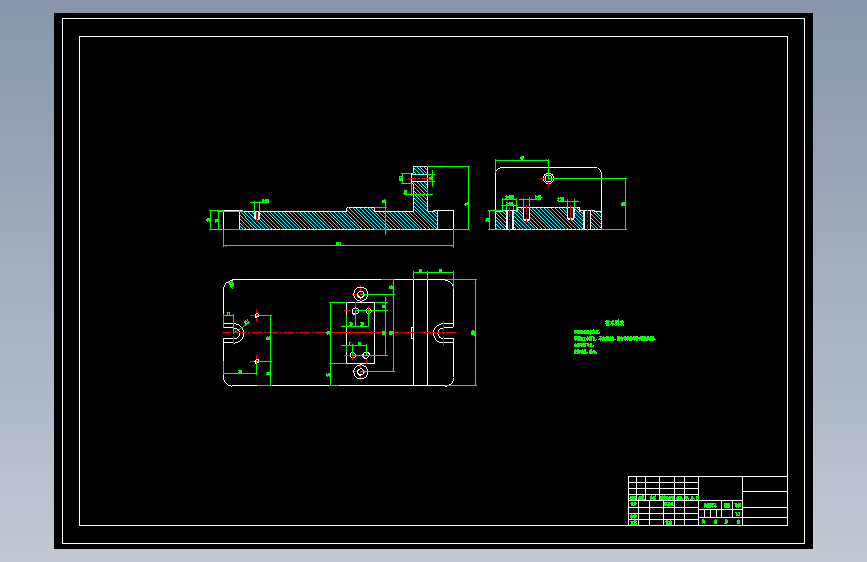Select the circular hole in the side view
The height and width of the screenshot is (562, 867).
tap(549, 178)
